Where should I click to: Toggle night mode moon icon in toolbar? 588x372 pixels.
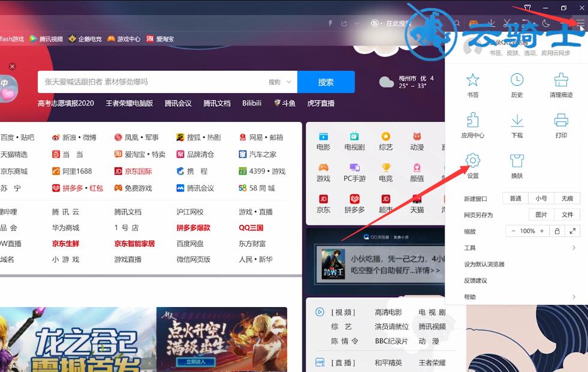click(546, 23)
